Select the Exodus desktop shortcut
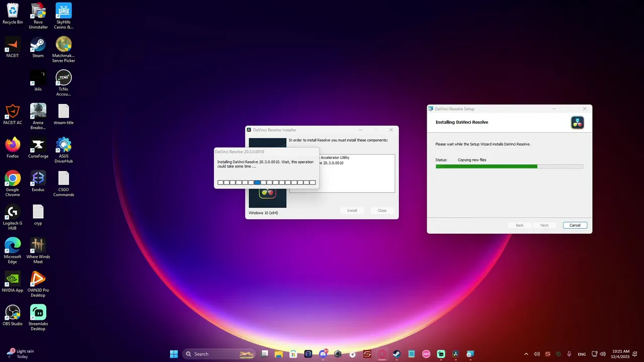 (38, 182)
